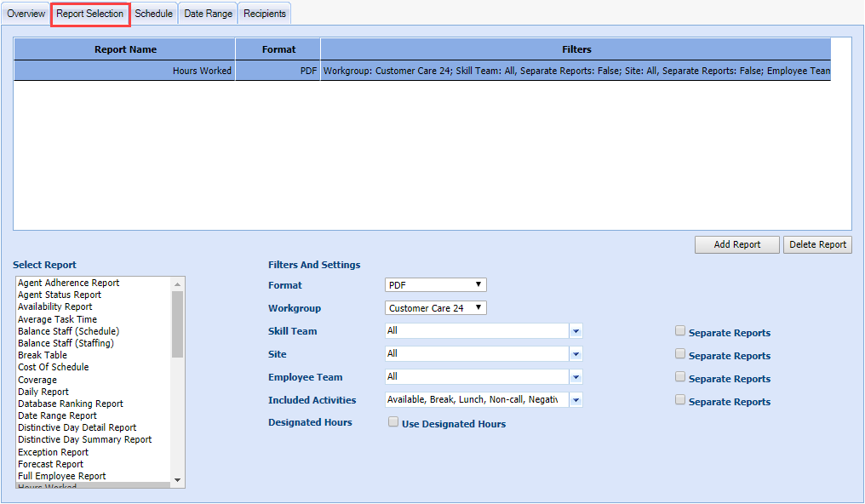Open the Date Range tab
The width and height of the screenshot is (865, 504).
tap(208, 14)
